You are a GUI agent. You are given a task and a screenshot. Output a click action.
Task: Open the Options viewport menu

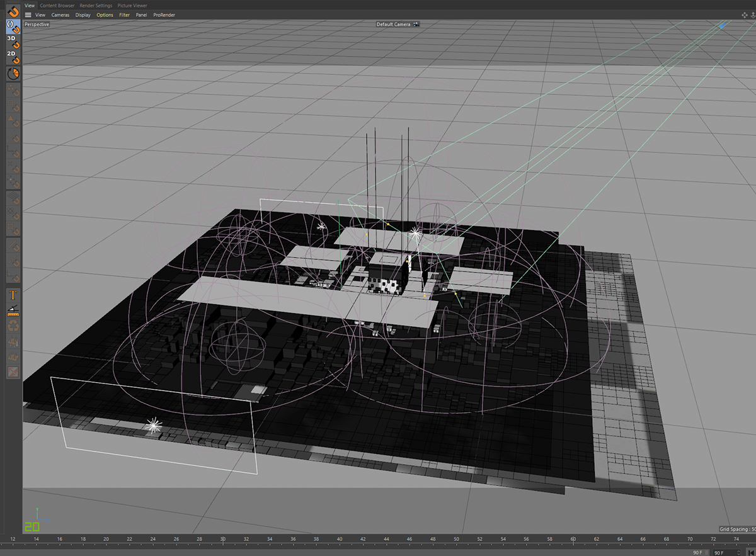click(x=105, y=14)
